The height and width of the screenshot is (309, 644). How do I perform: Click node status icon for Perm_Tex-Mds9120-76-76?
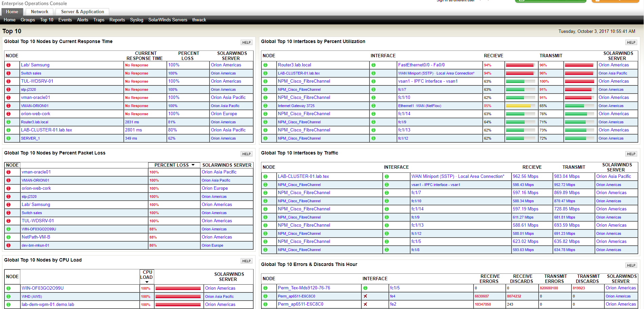click(x=265, y=288)
